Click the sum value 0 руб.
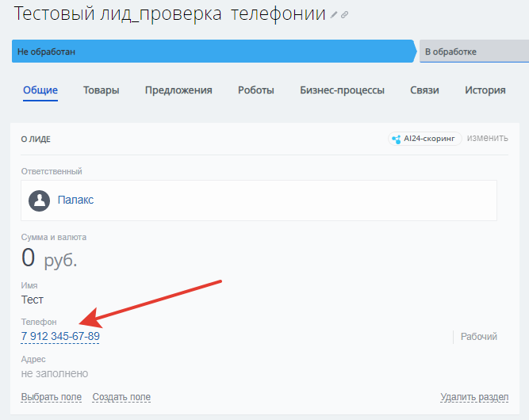This screenshot has width=529, height=420. click(49, 258)
